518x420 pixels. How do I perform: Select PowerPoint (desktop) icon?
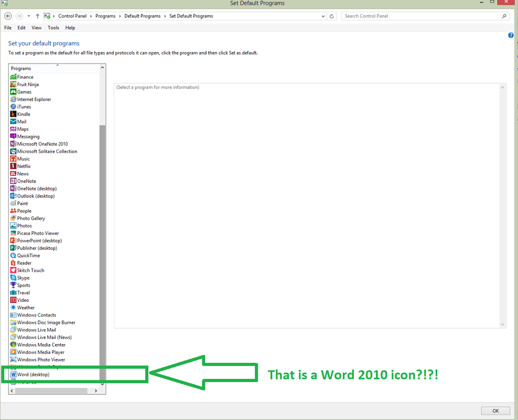coord(13,241)
